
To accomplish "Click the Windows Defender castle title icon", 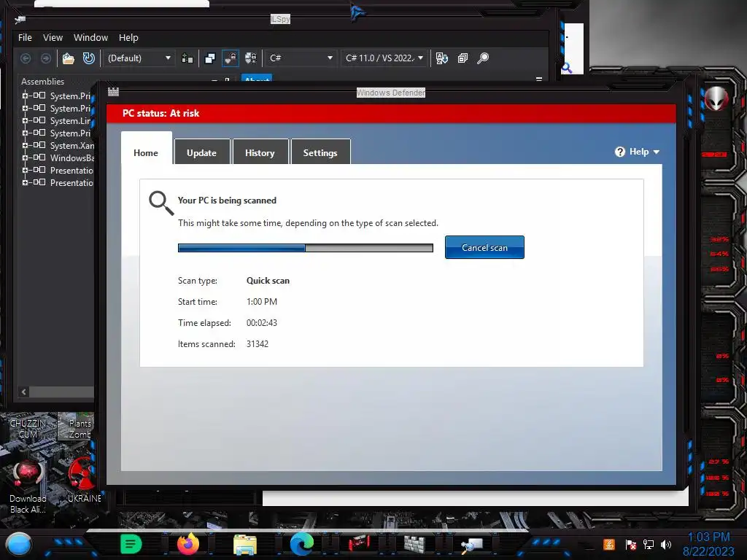I will click(x=113, y=92).
